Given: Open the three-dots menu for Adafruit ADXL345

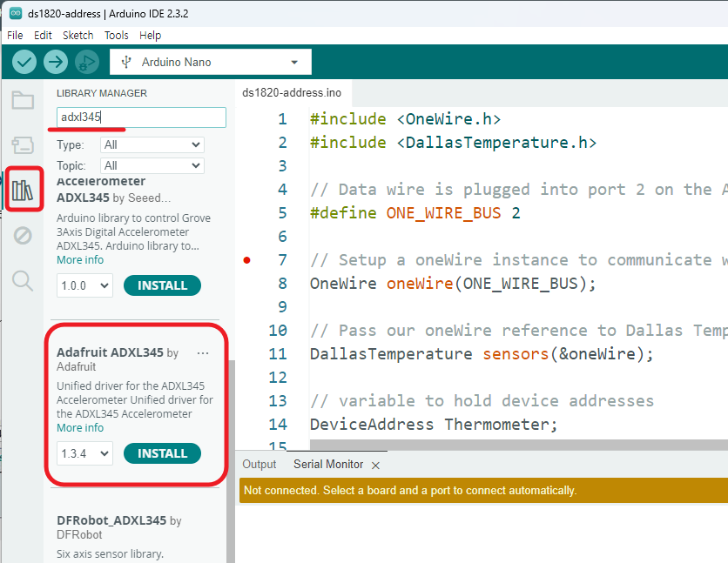Looking at the screenshot, I should [x=203, y=353].
